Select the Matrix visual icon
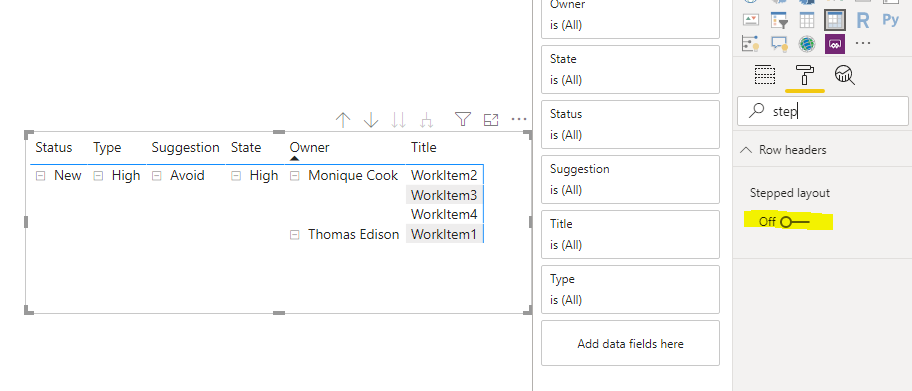 [x=835, y=20]
